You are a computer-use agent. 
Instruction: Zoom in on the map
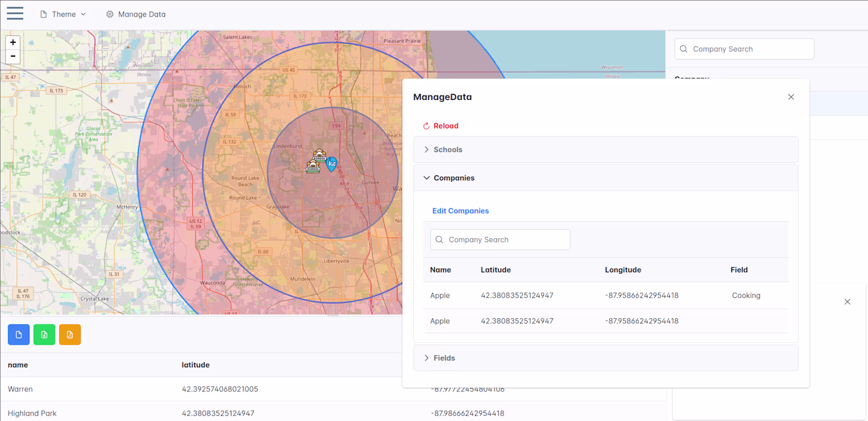(13, 42)
